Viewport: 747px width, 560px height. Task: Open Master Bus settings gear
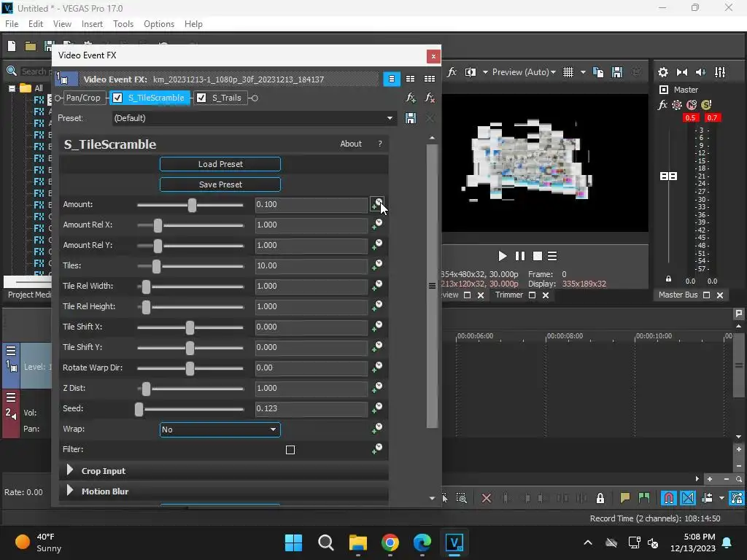(x=662, y=72)
